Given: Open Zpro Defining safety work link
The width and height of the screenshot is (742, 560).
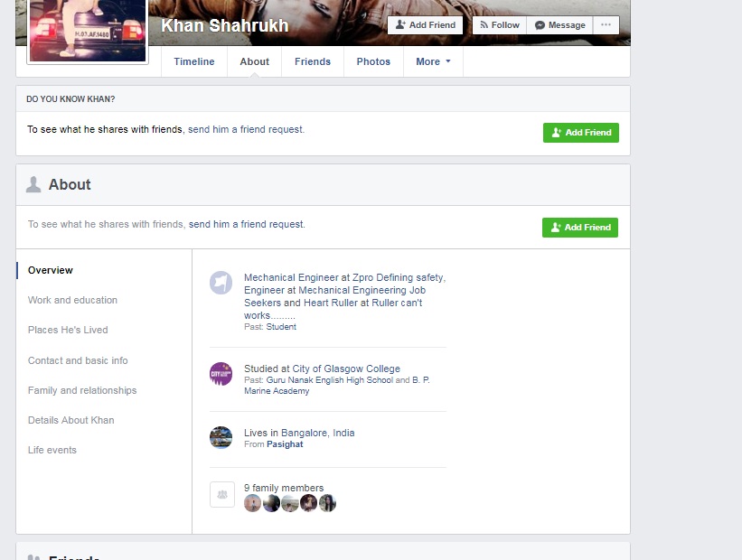Looking at the screenshot, I should tap(397, 277).
